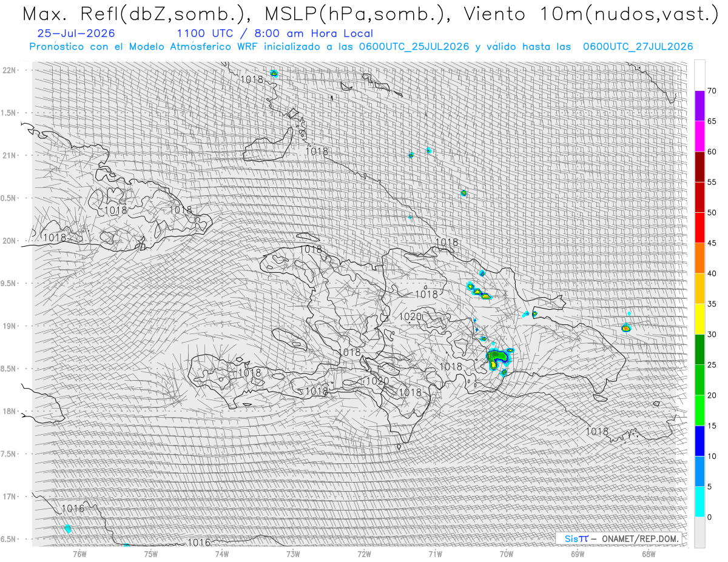Click the colorbar value "35"
The image size is (728, 562).
[x=712, y=304]
